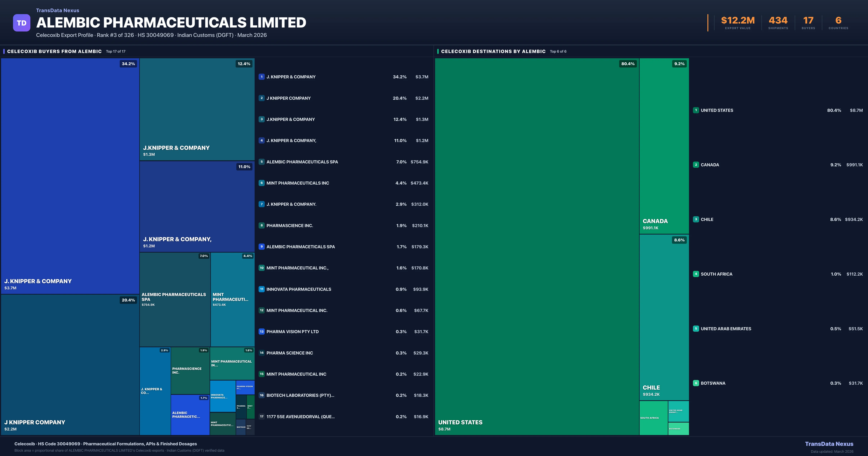Image resolution: width=868 pixels, height=456 pixels.
Task: Expand the Top 6 of 6 destinations view
Action: [558, 51]
